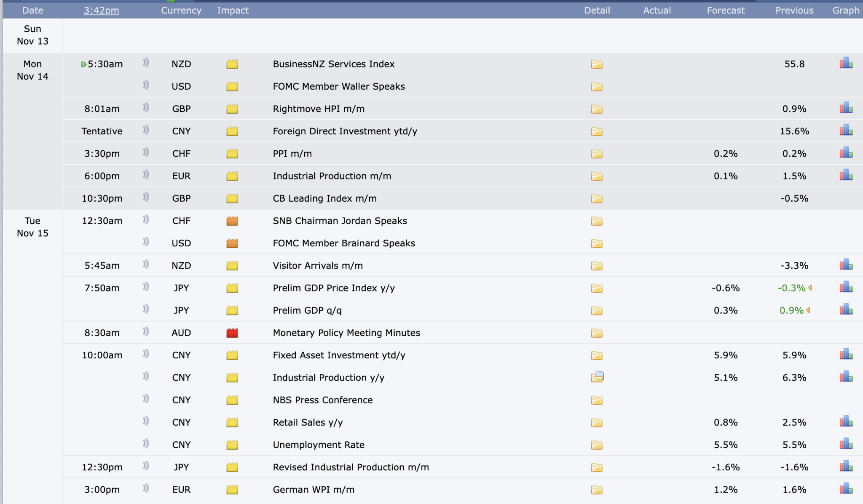Toggle alert bell for BusinessNZ Services Index

click(x=146, y=63)
